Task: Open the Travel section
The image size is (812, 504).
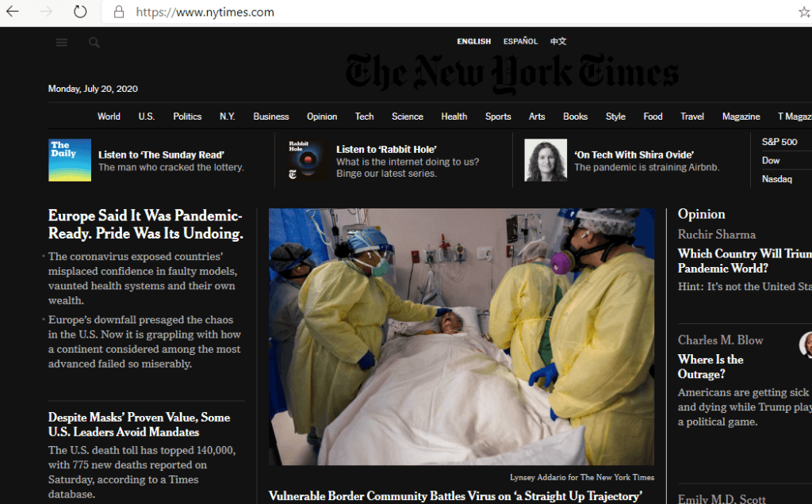Action: (x=691, y=116)
